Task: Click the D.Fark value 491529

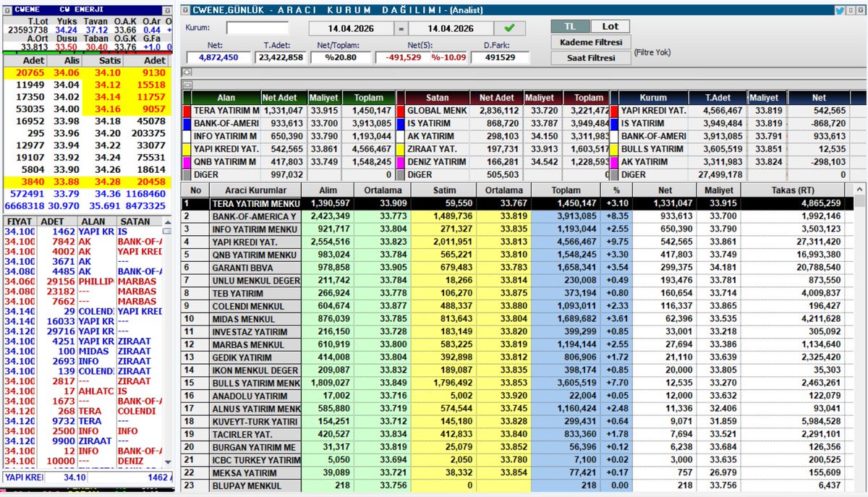Action: [501, 57]
